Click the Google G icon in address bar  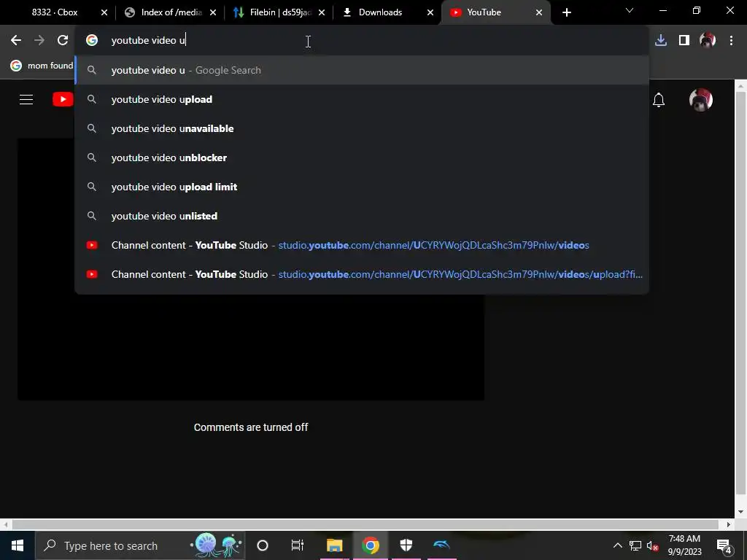tap(92, 41)
